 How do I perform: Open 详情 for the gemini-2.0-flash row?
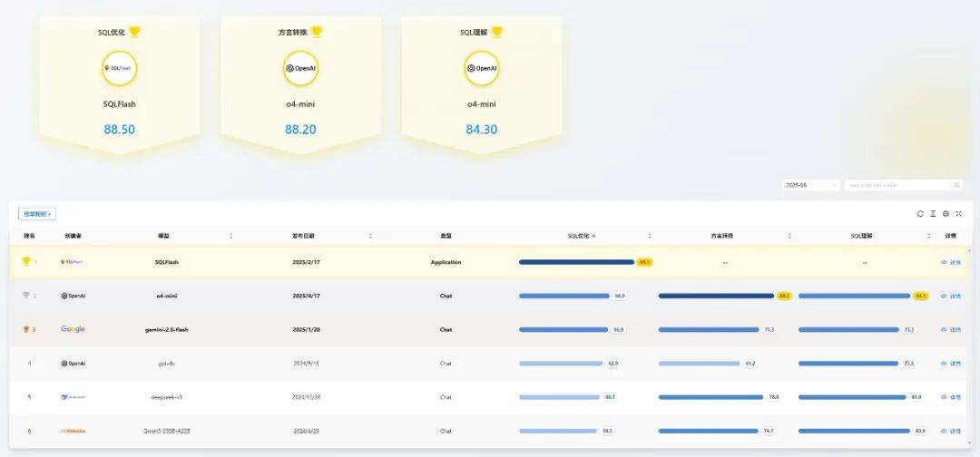(x=951, y=330)
